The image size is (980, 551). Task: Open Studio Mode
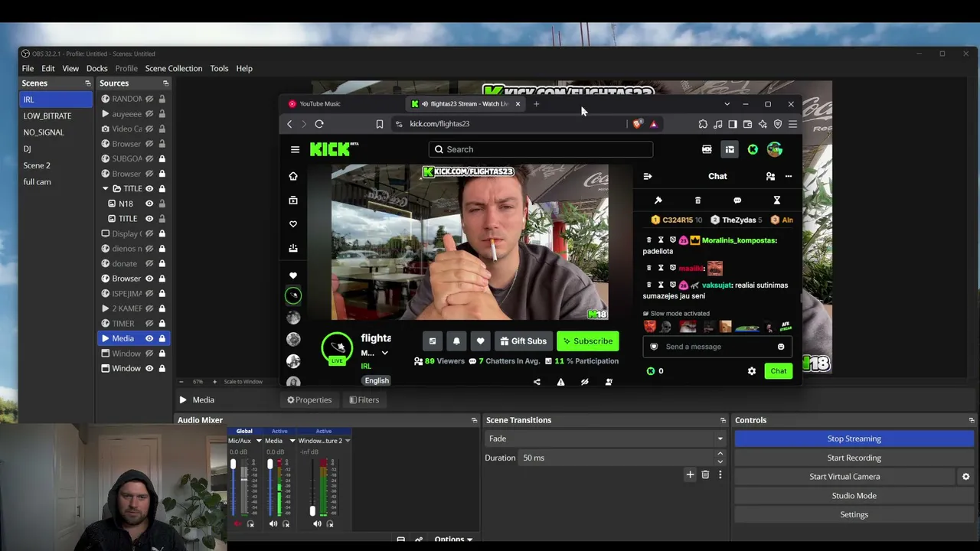point(854,496)
